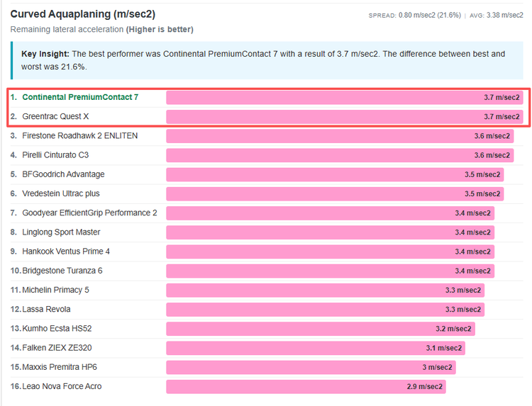This screenshot has height=406, width=532.
Task: Click Michelin Primacy 5 tyre name
Action: pos(55,290)
